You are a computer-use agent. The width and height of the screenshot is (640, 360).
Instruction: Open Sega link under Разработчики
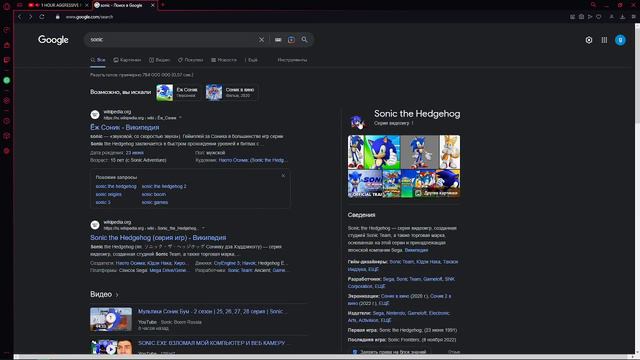tap(389, 279)
